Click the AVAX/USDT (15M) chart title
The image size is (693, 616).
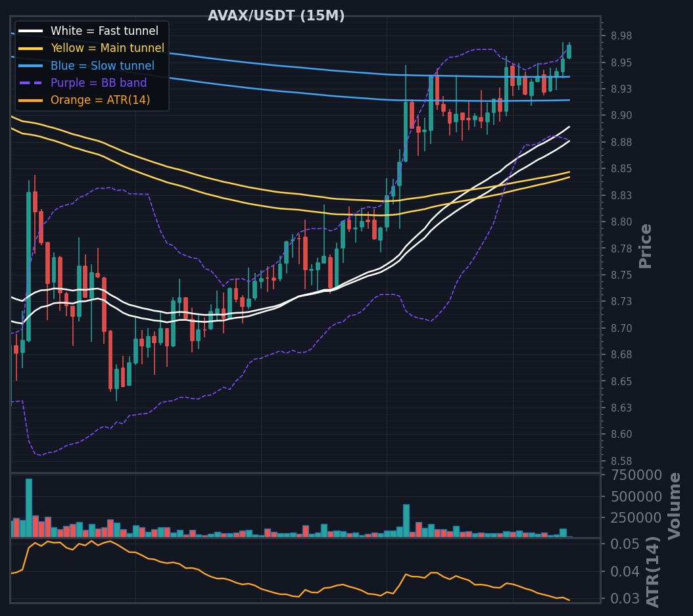[275, 16]
